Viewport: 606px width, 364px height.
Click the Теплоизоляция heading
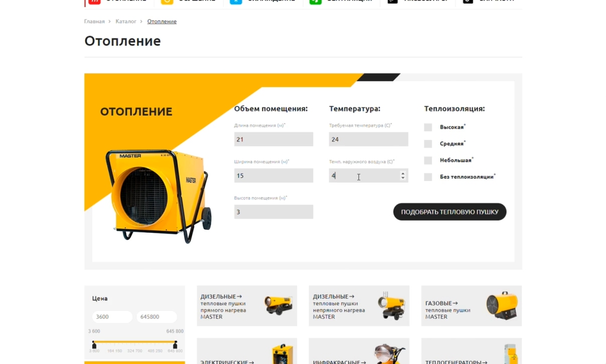tap(454, 109)
